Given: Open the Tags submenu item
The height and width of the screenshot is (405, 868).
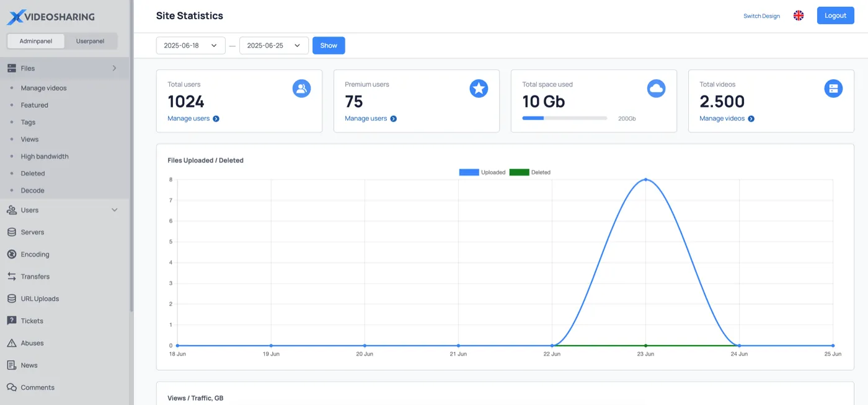Looking at the screenshot, I should pyautogui.click(x=28, y=123).
